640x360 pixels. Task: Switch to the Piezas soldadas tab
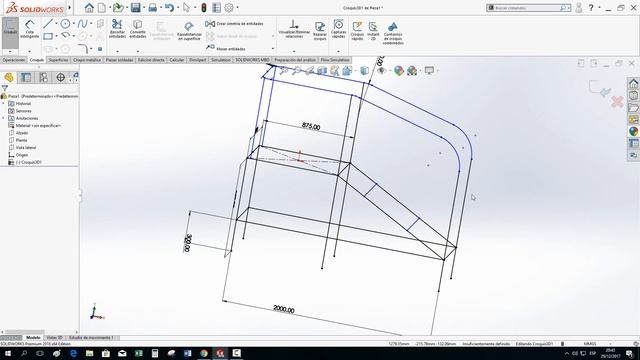tap(119, 60)
